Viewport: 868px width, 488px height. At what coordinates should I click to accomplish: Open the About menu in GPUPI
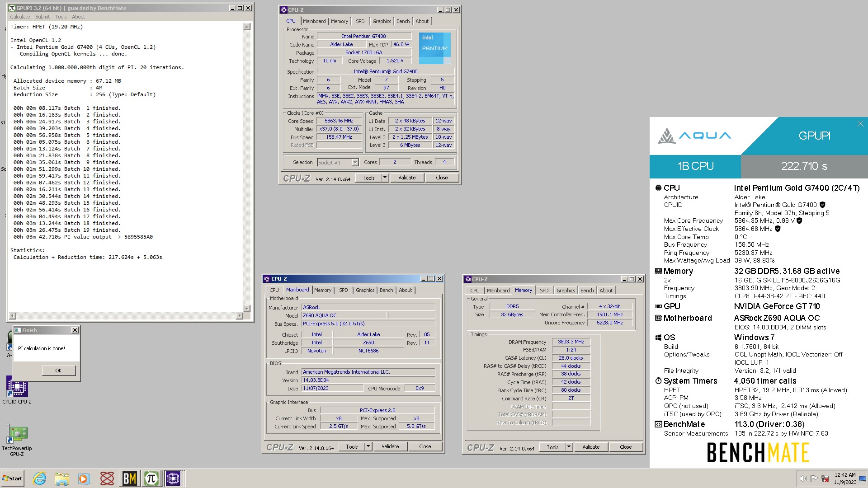(x=78, y=17)
